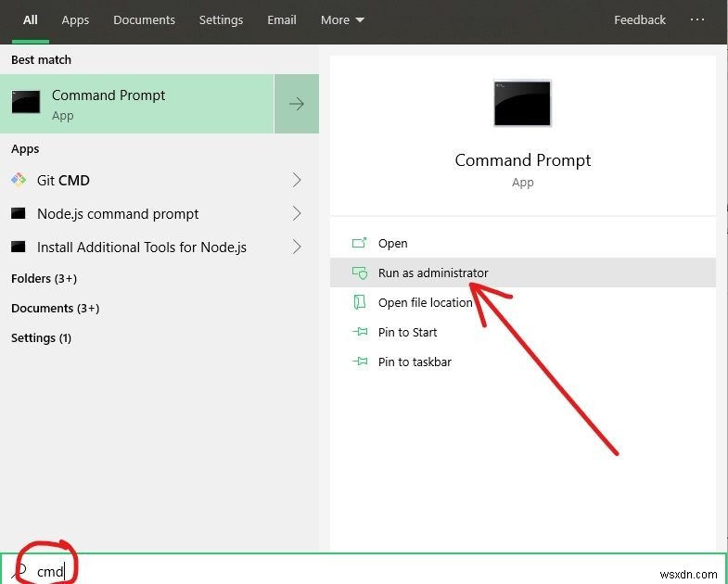Open the More dropdown menu
Viewport: 728px width, 584px height.
pyautogui.click(x=342, y=20)
